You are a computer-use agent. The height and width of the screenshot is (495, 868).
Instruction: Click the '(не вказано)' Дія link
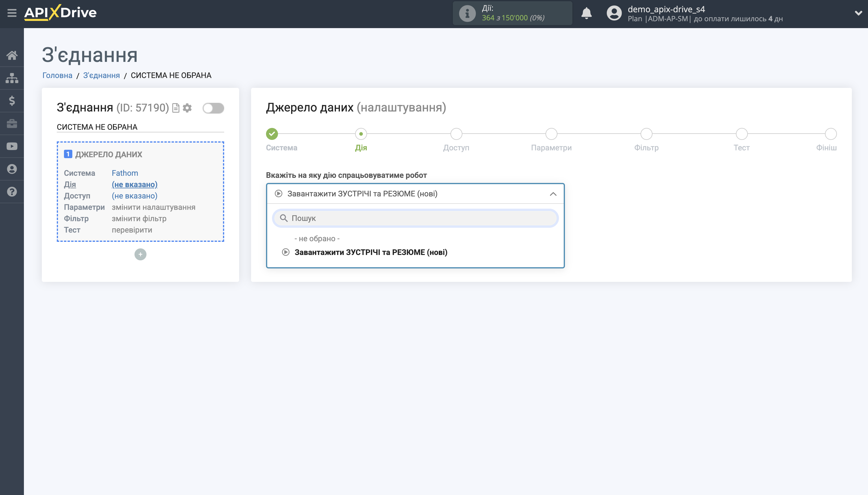(x=135, y=184)
